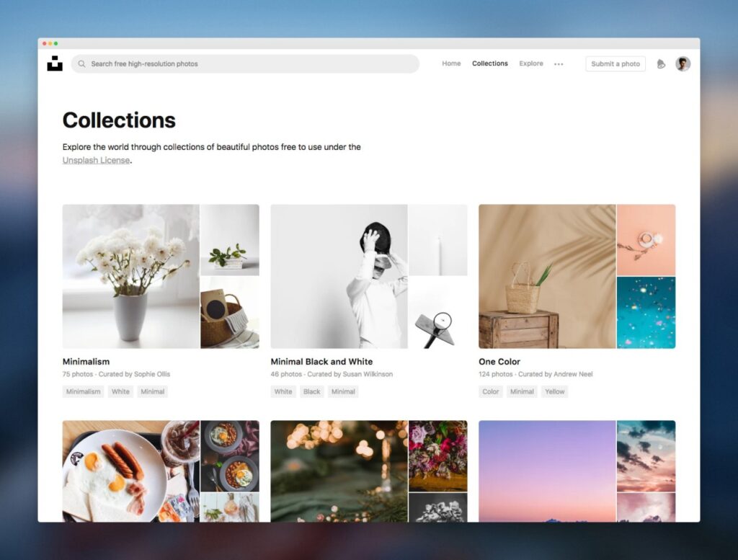Open the person holding black hat photo
This screenshot has height=560, width=738.
pos(339,276)
